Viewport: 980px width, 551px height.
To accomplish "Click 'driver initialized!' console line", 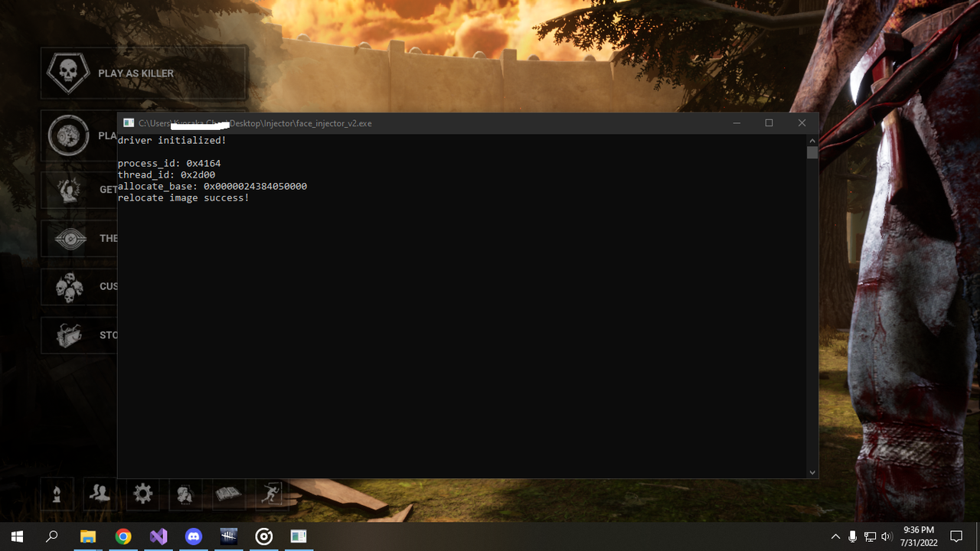I will [171, 141].
